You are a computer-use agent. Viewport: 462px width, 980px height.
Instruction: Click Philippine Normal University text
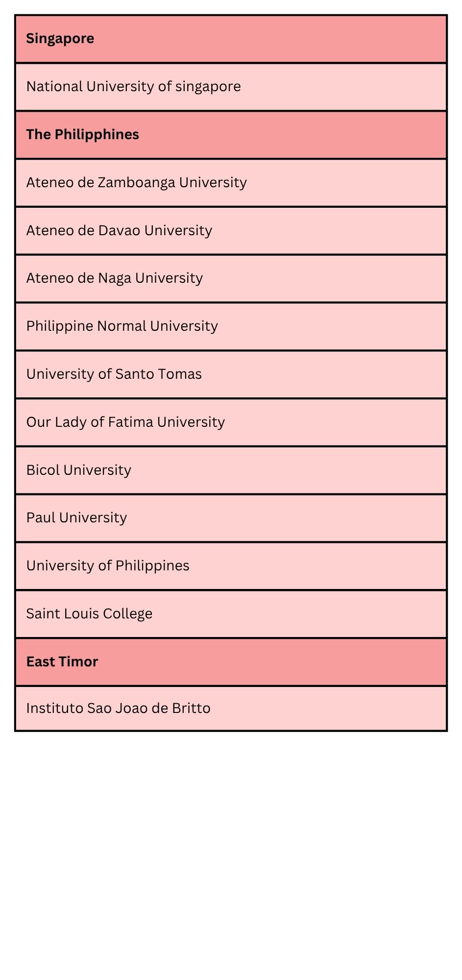tap(122, 326)
